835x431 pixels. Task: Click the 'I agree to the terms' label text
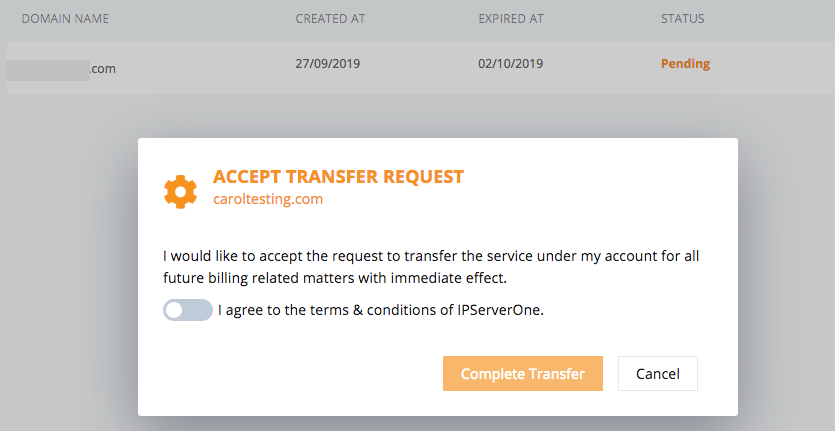pos(381,310)
